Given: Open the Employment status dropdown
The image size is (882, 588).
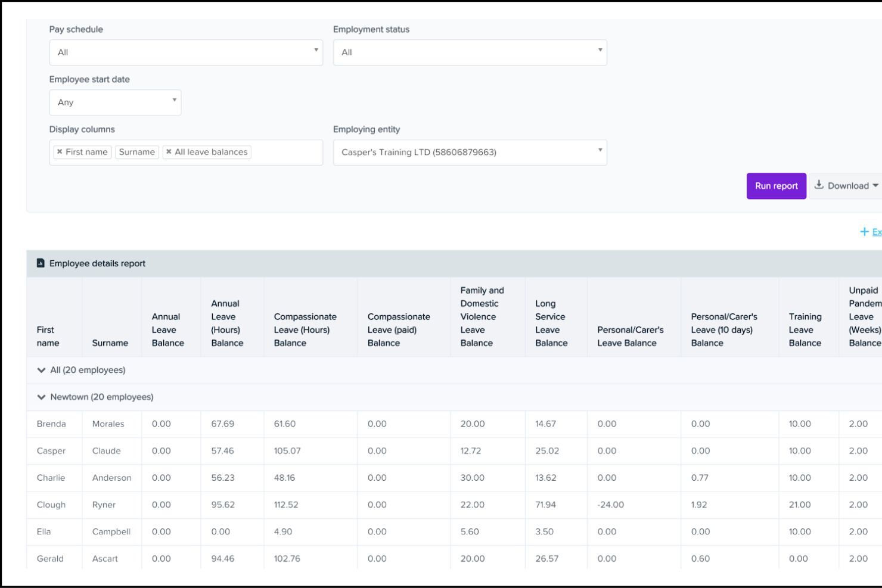Looking at the screenshot, I should (470, 52).
